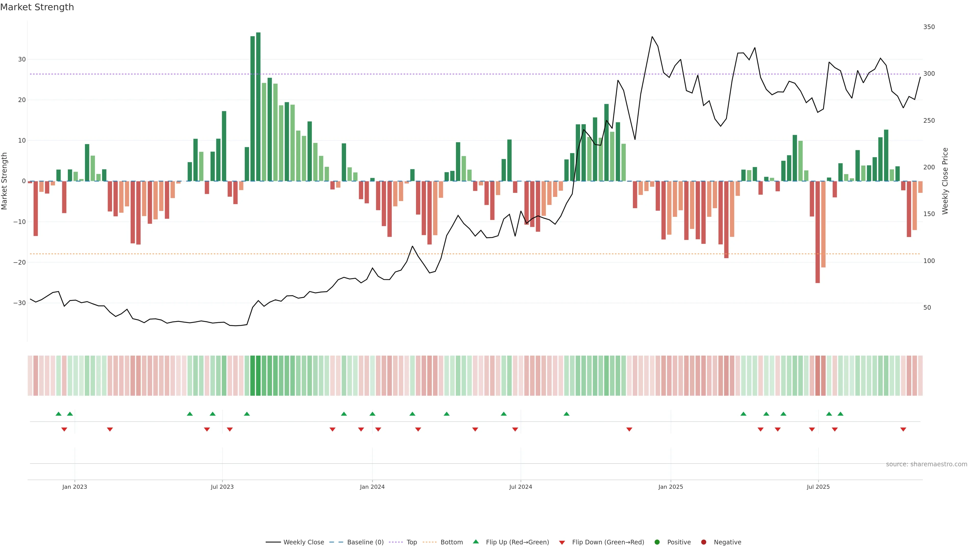Click the Jan 2024 x-axis label
Screen dimensions: 980x551
click(x=372, y=487)
